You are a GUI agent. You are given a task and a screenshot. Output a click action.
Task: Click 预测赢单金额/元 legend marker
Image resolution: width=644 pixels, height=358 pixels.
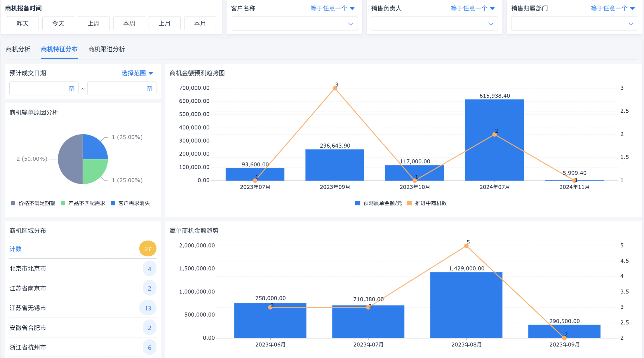[x=357, y=203]
